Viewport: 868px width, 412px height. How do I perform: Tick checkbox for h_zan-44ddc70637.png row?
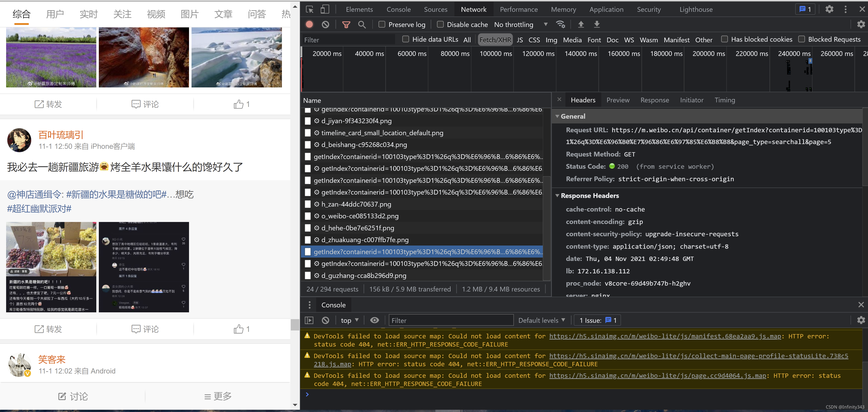[x=308, y=204]
